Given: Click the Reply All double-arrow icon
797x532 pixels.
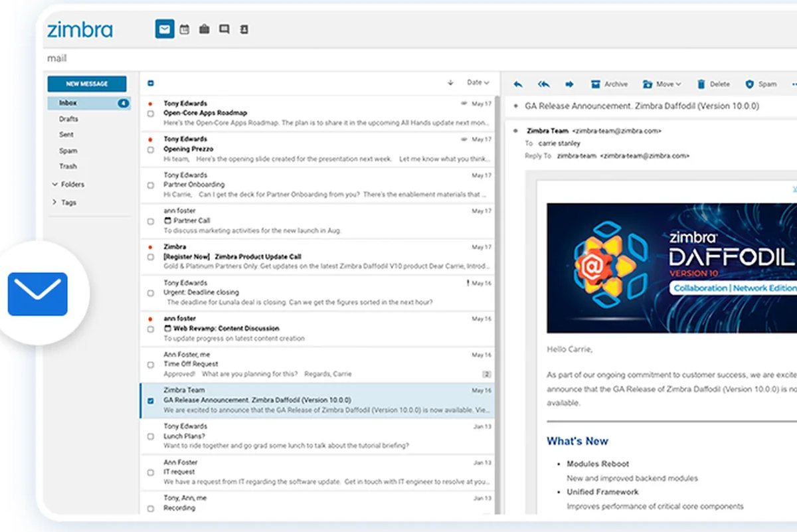Looking at the screenshot, I should point(544,84).
